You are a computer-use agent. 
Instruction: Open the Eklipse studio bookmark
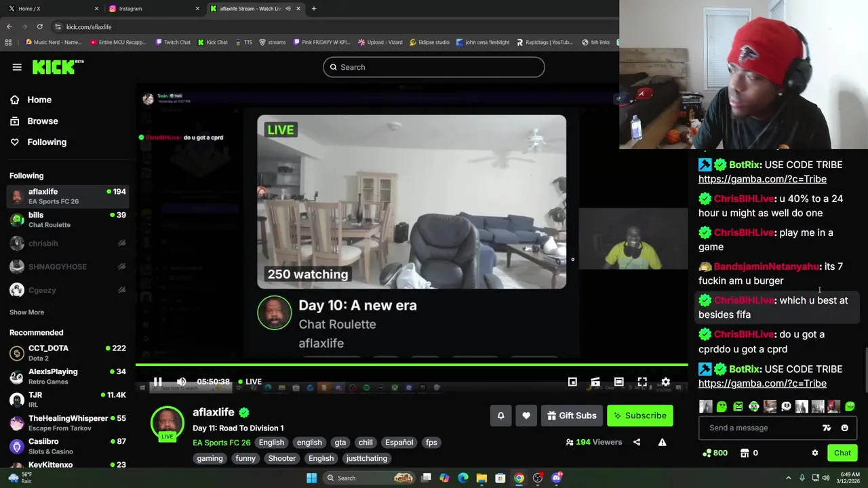point(429,42)
